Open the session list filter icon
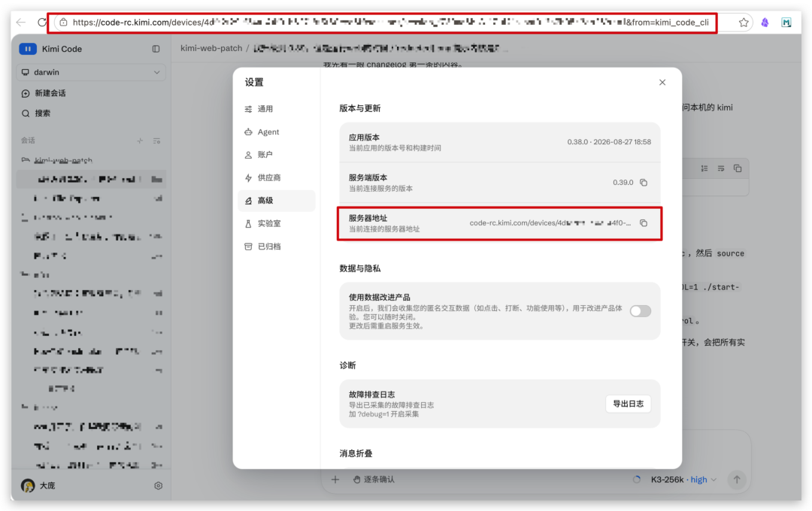 [x=157, y=141]
